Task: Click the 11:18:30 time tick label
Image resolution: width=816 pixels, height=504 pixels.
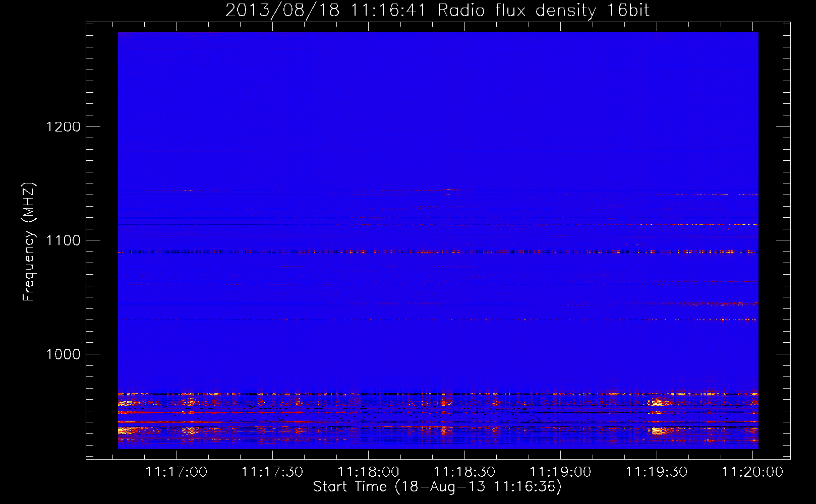Action: [464, 472]
